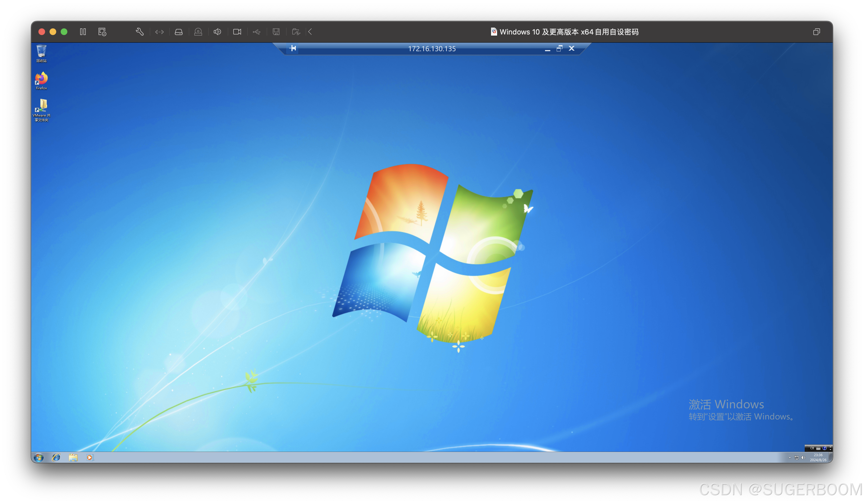Minimize the language bar
Viewport: 864px width, 504px height.
(830, 447)
